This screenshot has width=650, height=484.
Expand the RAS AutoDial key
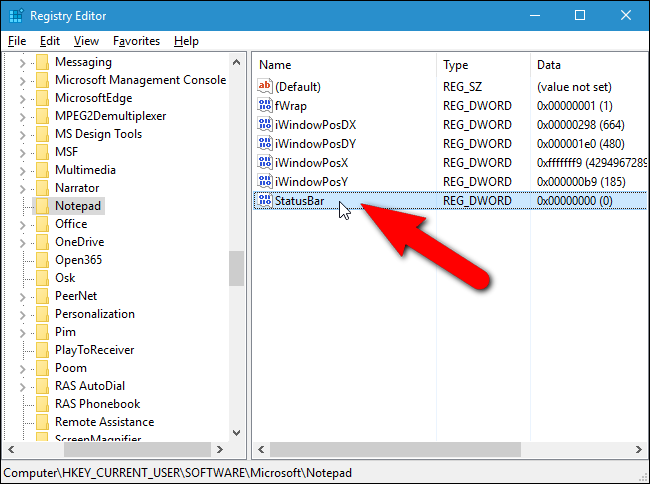click(x=22, y=387)
